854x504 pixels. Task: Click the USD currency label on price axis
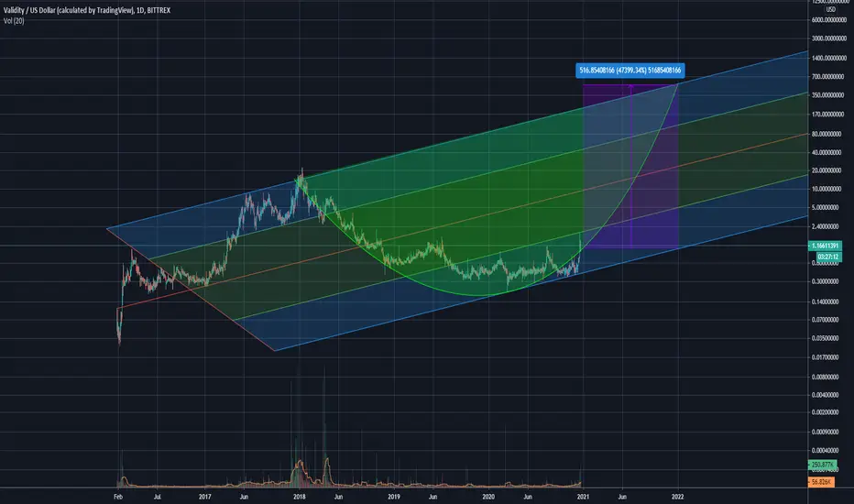tap(830, 9)
